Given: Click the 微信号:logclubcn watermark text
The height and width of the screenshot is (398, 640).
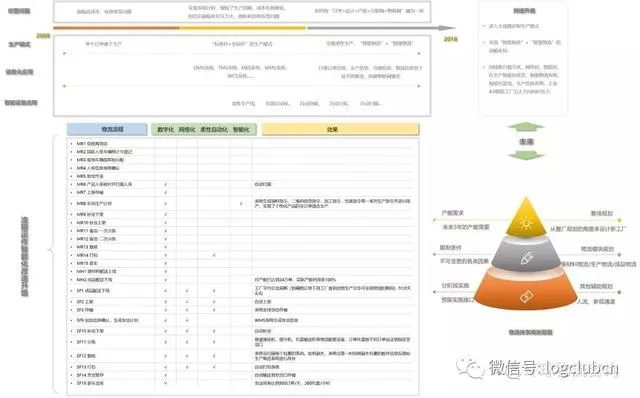Looking at the screenshot, I should [553, 368].
